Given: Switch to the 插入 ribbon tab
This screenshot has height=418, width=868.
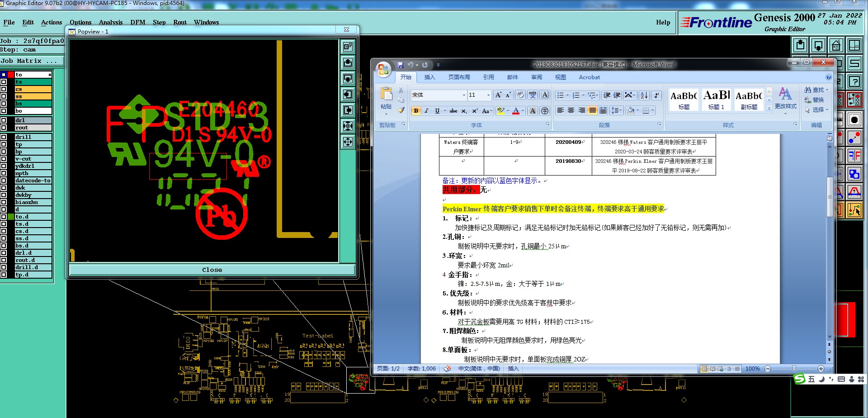Looking at the screenshot, I should click(x=429, y=77).
